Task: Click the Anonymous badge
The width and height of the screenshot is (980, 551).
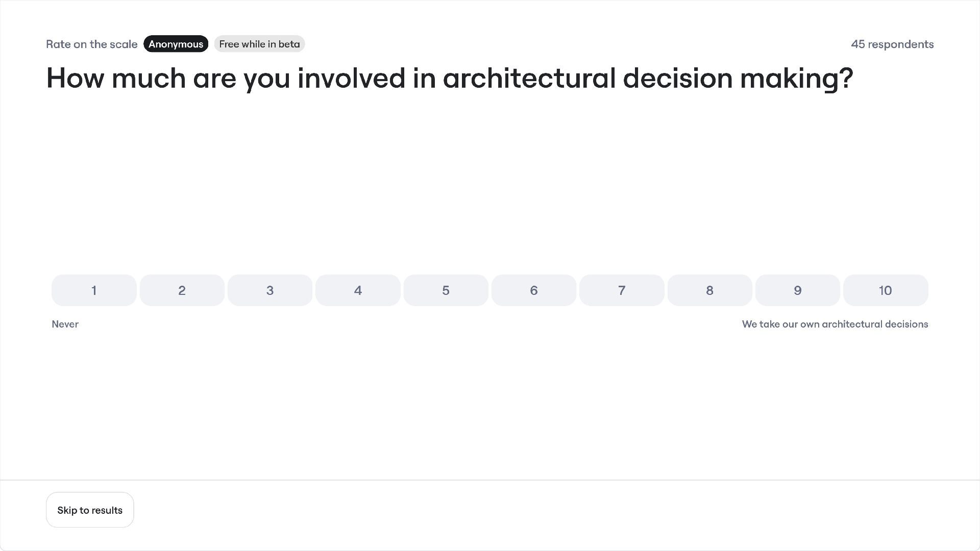Action: click(x=176, y=44)
